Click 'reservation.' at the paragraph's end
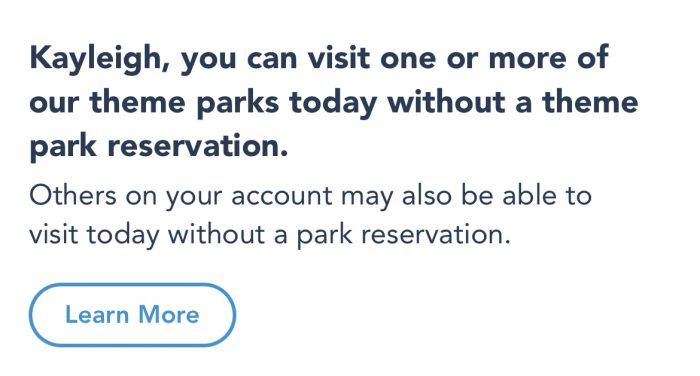Screen dimensions: 700x376 click(435, 235)
